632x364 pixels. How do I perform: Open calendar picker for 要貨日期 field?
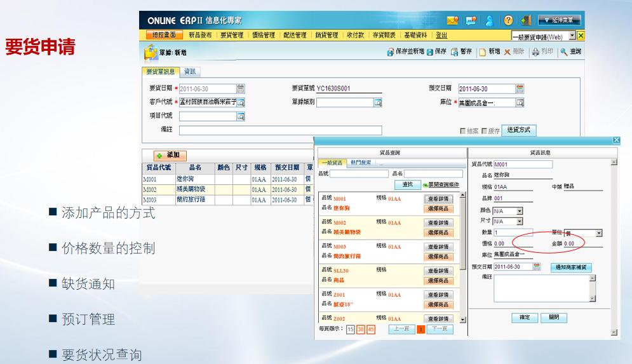[x=241, y=89]
